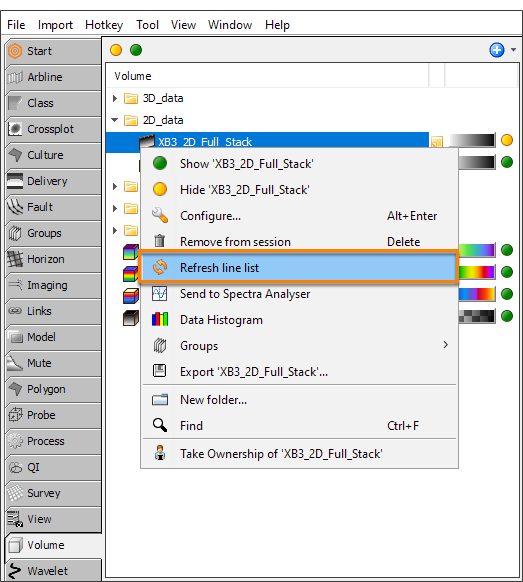The height and width of the screenshot is (582, 523).
Task: Select the XB3_2D_Full_Stack volume row
Action: point(267,142)
